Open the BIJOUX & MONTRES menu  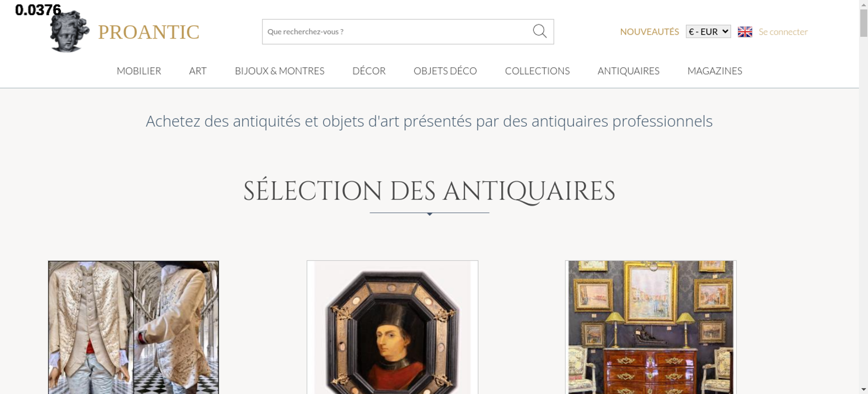click(x=279, y=71)
